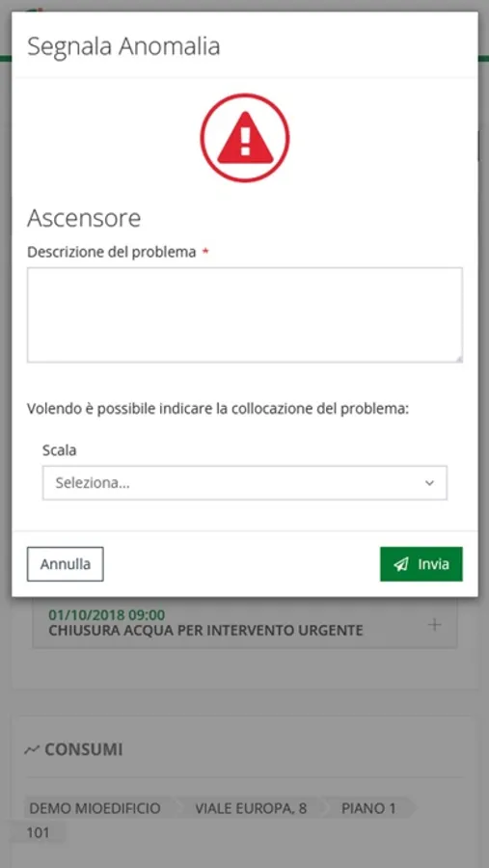Click the chevron arrow in Scala dropdown
Image resolution: width=489 pixels, height=868 pixels.
[x=429, y=483]
